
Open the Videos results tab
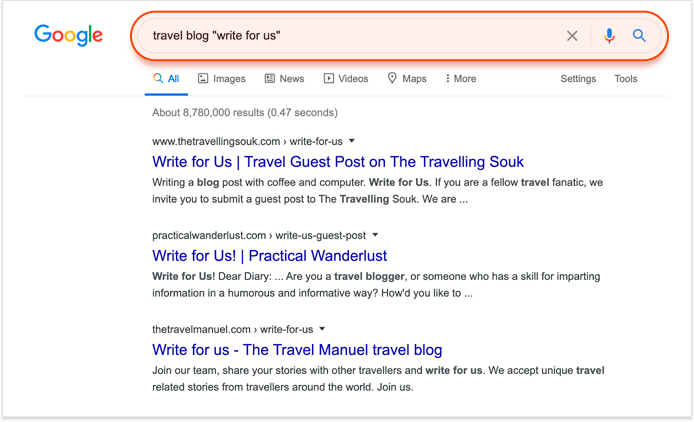coord(346,79)
